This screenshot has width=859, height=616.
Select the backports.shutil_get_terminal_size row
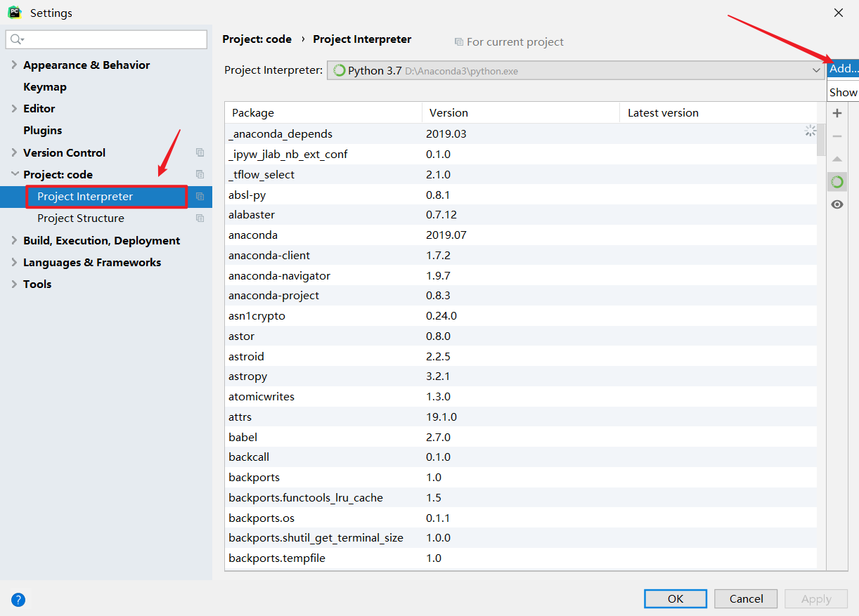click(521, 537)
